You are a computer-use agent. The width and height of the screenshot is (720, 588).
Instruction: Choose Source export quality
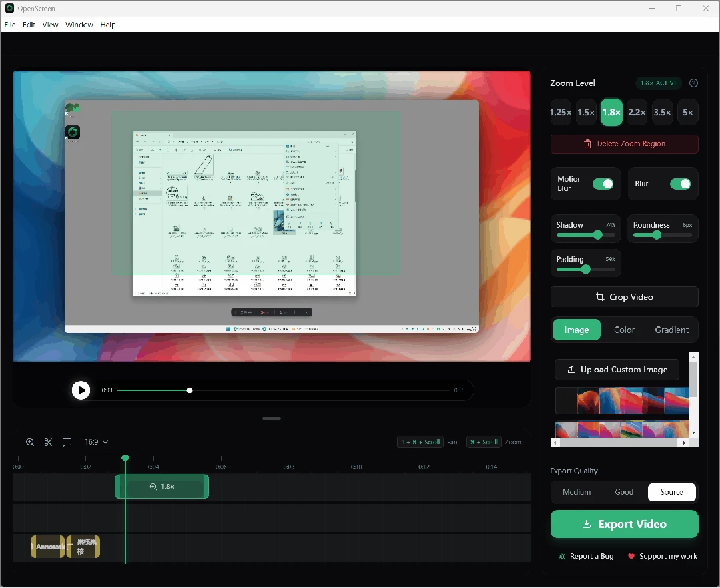(672, 492)
